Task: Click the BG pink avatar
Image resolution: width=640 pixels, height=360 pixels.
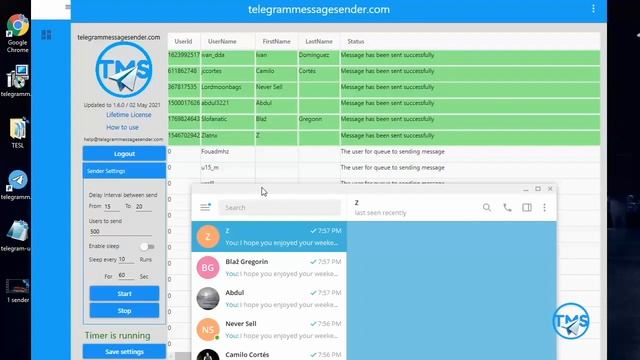Action: coord(208,267)
